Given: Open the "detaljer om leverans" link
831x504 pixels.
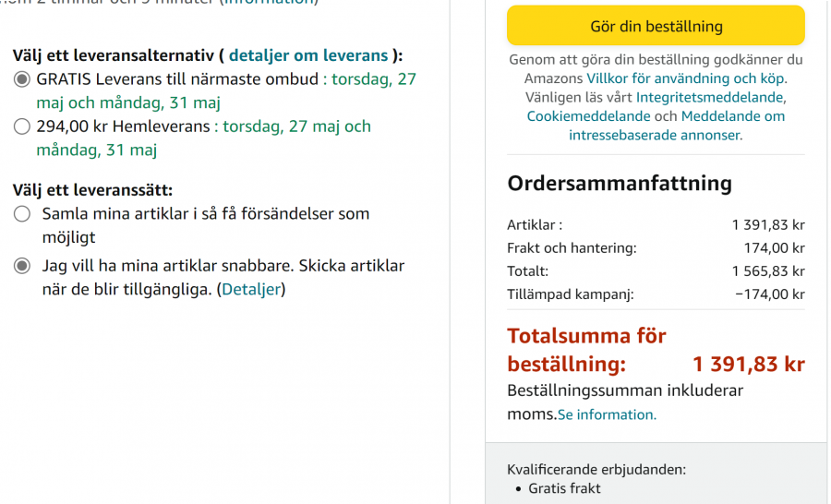Looking at the screenshot, I should coord(308,55).
